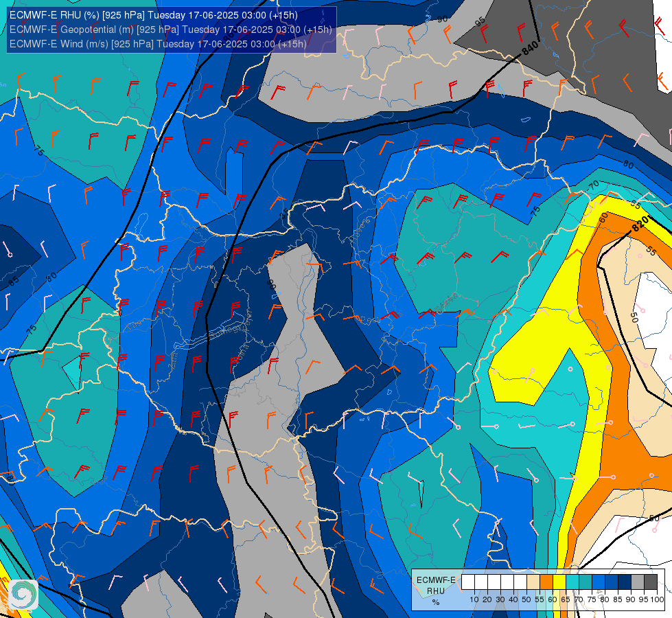
Task: Click the '60' contour label on orange band
Action: (x=603, y=218)
